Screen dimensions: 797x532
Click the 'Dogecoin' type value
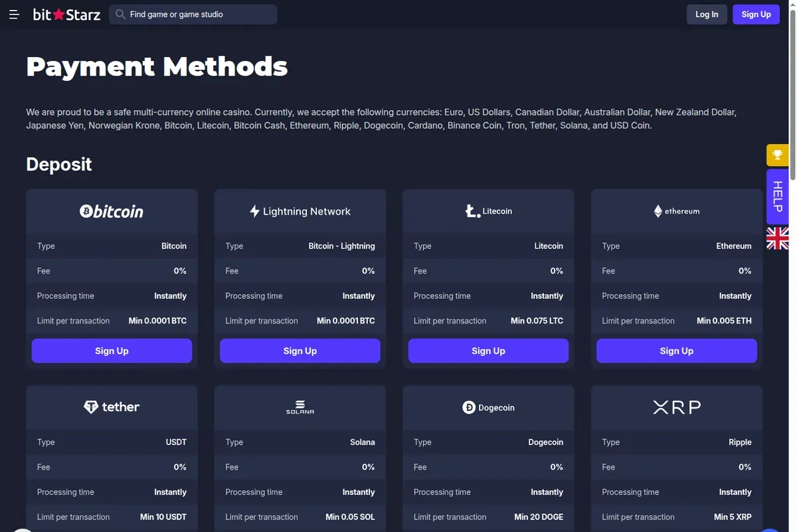545,442
